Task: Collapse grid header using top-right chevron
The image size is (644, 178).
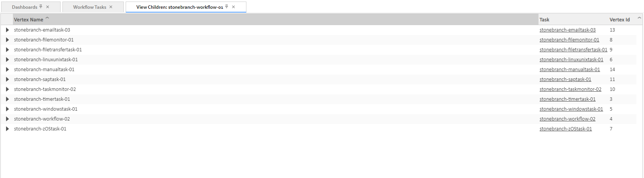Action: (x=639, y=18)
